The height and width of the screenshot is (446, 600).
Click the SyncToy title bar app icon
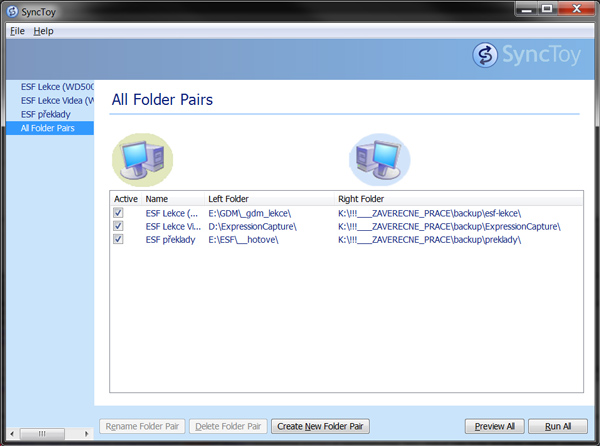click(12, 11)
